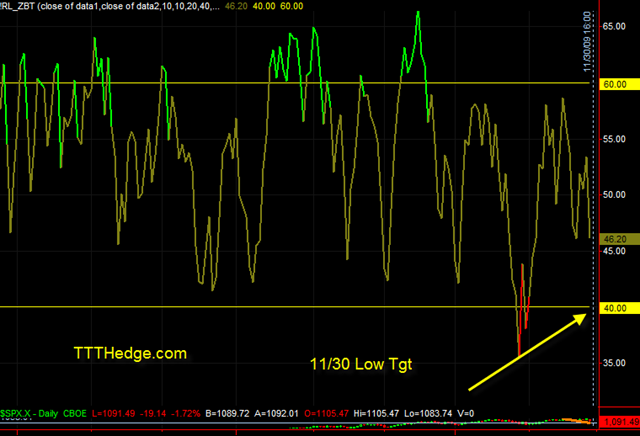
Task: Click the $SPX.X - Daily symbol label
Action: [x=29, y=414]
